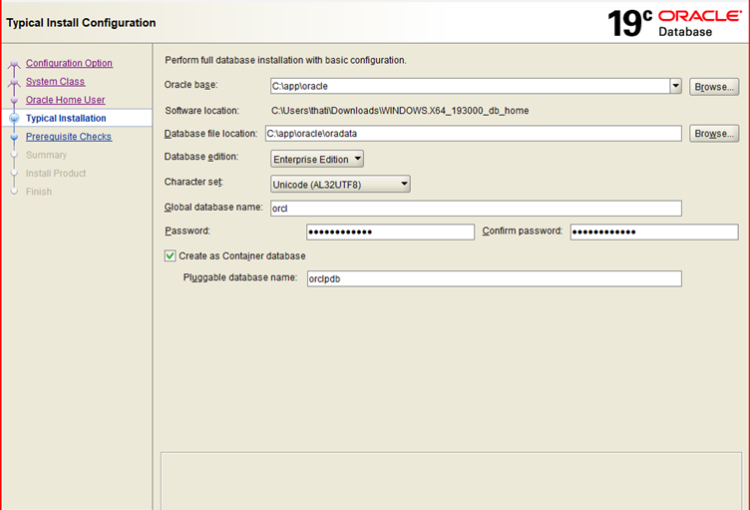Screen dimensions: 750x510
Task: Focus the Password input field
Action: coord(389,232)
